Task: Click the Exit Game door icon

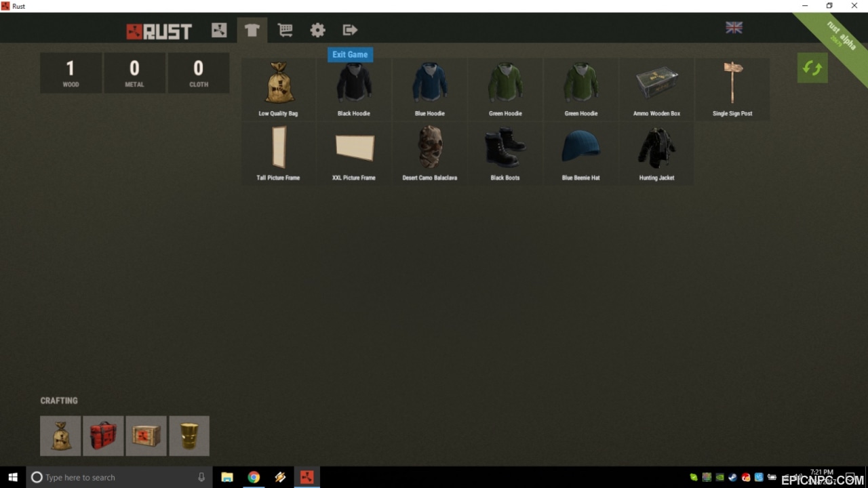Action: tap(350, 30)
